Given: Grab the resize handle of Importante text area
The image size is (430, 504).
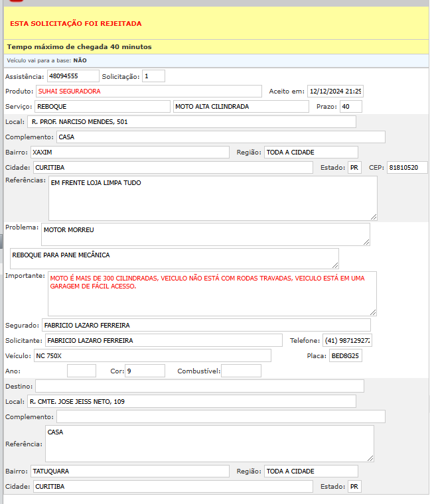Looking at the screenshot, I should point(373,312).
